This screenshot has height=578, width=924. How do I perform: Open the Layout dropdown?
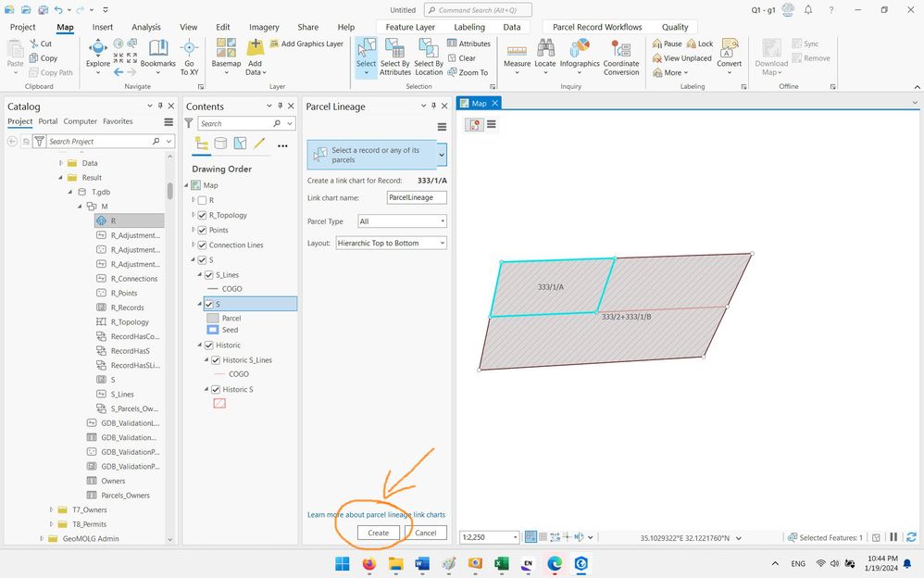coord(392,243)
